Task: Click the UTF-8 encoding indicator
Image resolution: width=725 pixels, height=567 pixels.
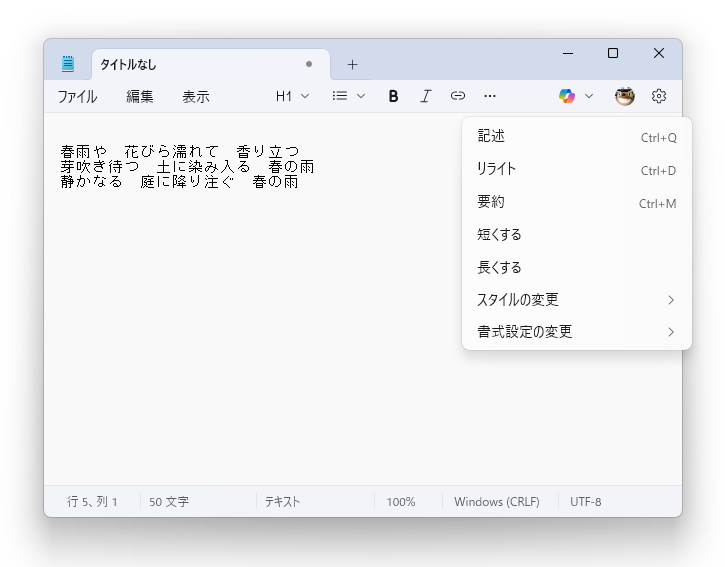Action: pos(585,502)
